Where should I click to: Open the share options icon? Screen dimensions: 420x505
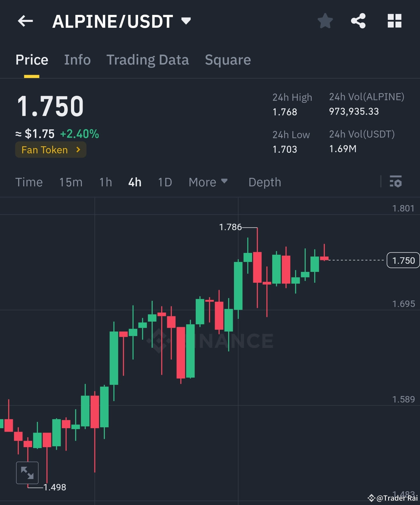[x=358, y=20]
